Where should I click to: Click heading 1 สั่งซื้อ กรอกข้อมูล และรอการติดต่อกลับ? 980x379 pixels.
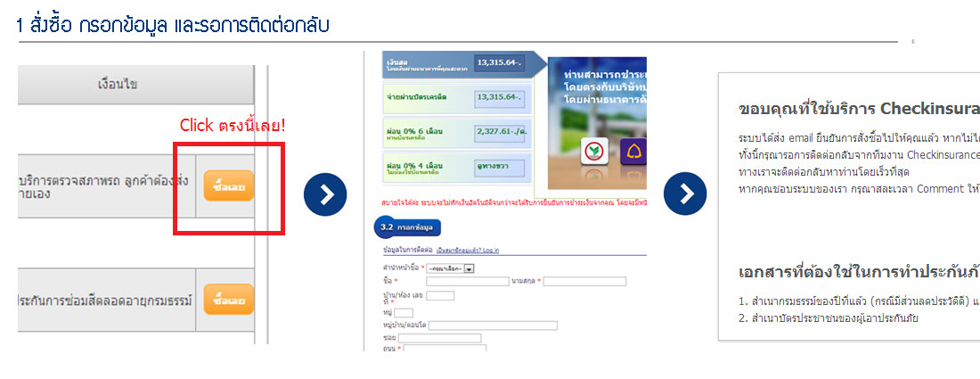173,25
